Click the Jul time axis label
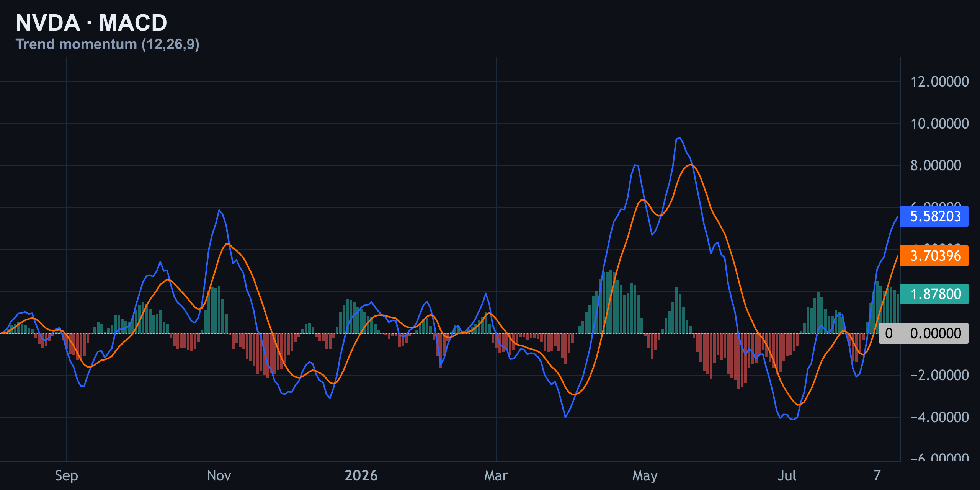 click(x=787, y=476)
